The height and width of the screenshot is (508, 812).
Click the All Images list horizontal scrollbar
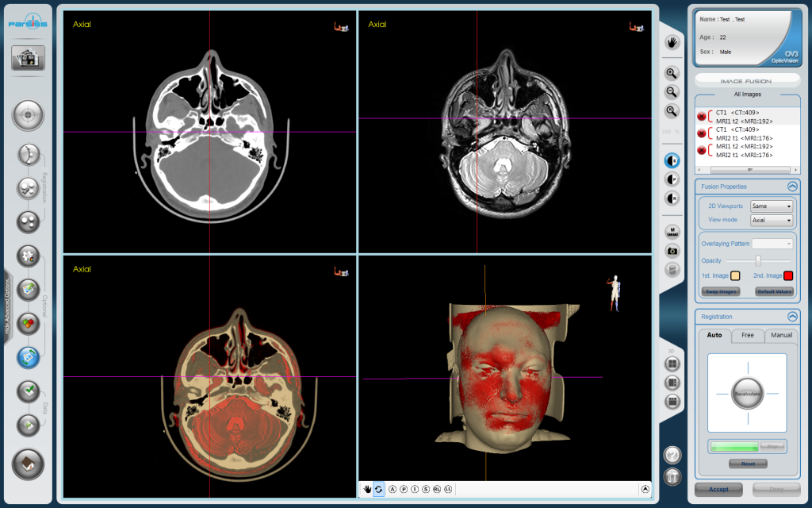(x=747, y=170)
